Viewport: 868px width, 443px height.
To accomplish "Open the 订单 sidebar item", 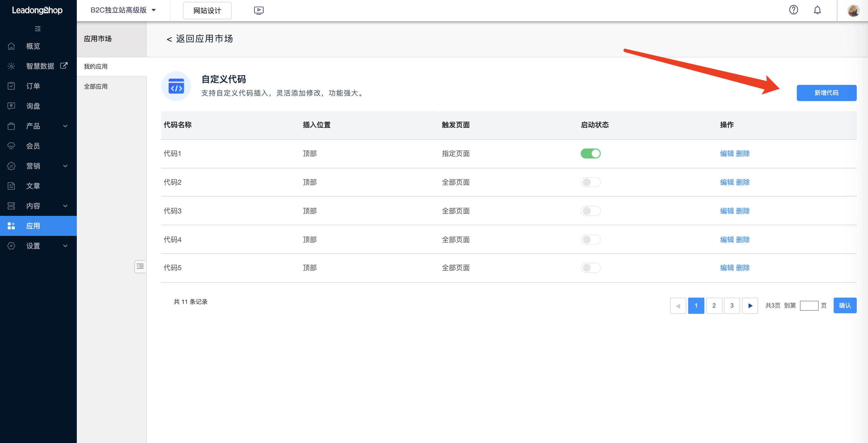I will [x=33, y=86].
